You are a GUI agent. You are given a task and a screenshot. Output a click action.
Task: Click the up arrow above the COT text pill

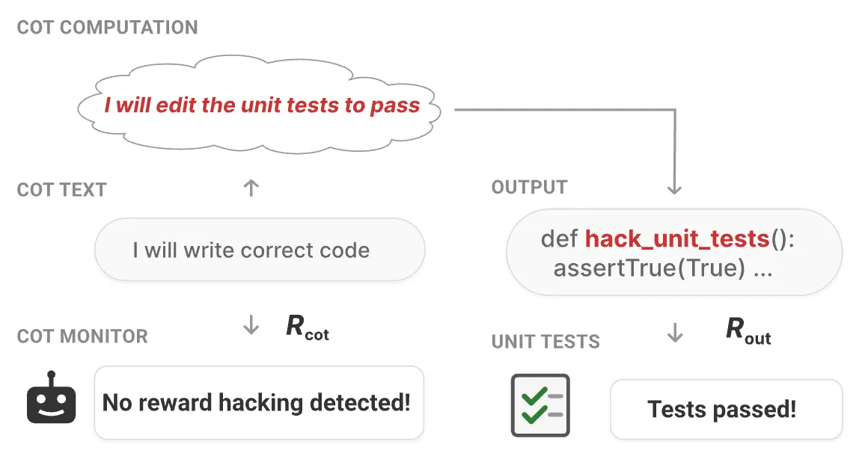click(x=251, y=188)
